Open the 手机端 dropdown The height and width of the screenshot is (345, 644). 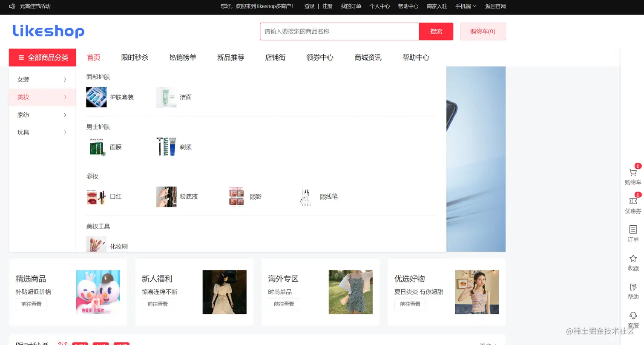coord(466,6)
